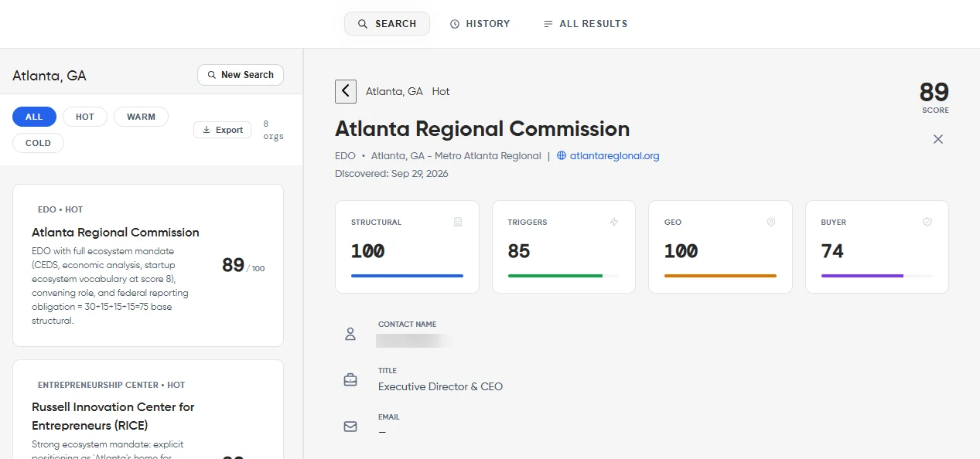The height and width of the screenshot is (459, 980).
Task: Click the clock icon in History tab
Action: (x=455, y=24)
